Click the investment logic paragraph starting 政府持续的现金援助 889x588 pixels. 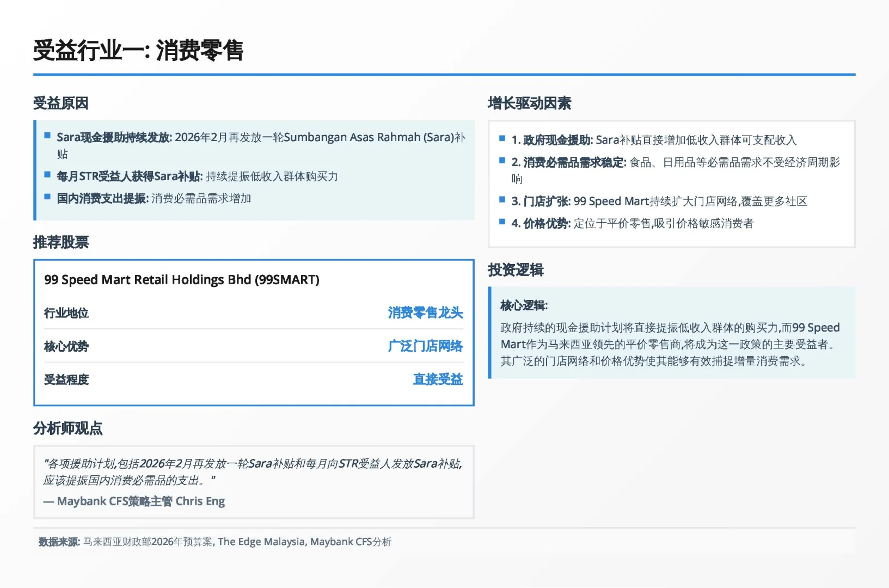[x=670, y=344]
